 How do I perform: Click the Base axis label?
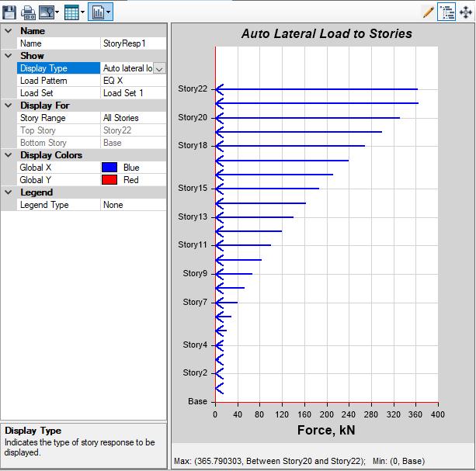click(x=198, y=401)
